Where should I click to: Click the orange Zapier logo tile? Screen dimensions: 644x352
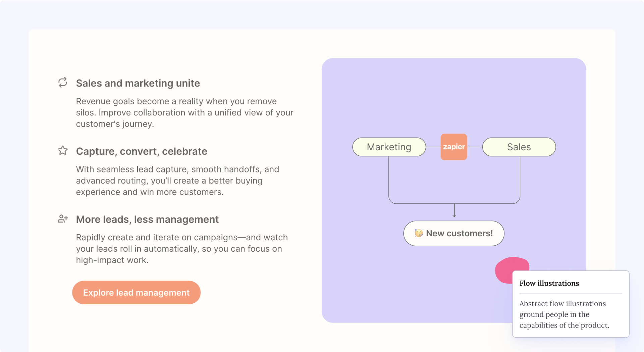(453, 147)
